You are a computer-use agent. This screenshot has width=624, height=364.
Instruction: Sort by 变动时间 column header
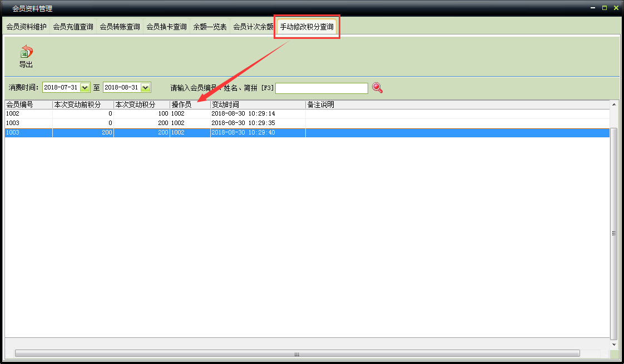pos(257,104)
